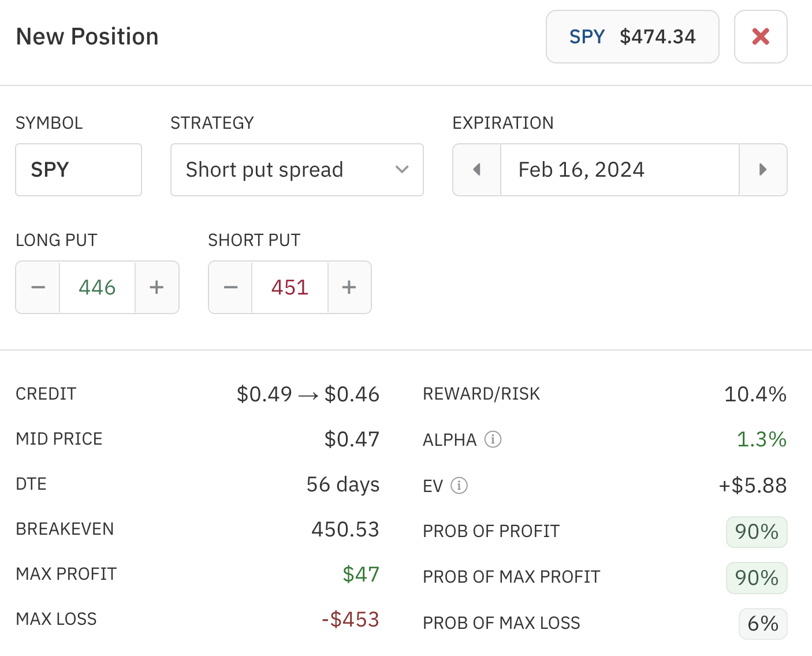This screenshot has width=812, height=656.
Task: Open the Alpha info tooltip
Action: pos(492,439)
